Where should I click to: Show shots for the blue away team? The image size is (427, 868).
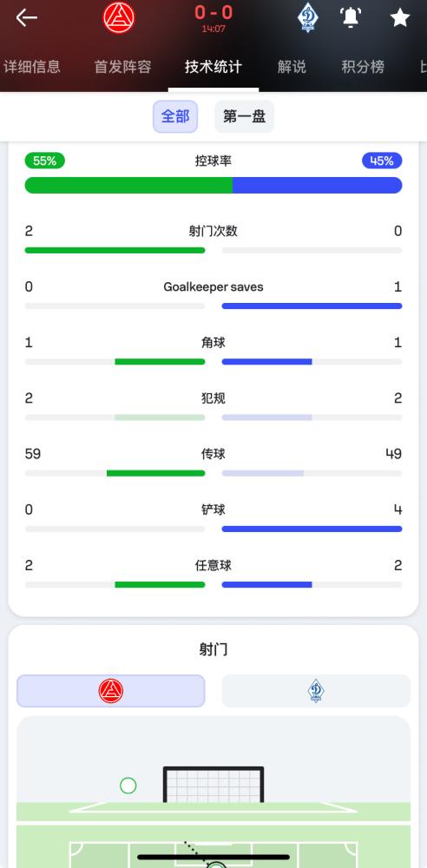pyautogui.click(x=316, y=691)
